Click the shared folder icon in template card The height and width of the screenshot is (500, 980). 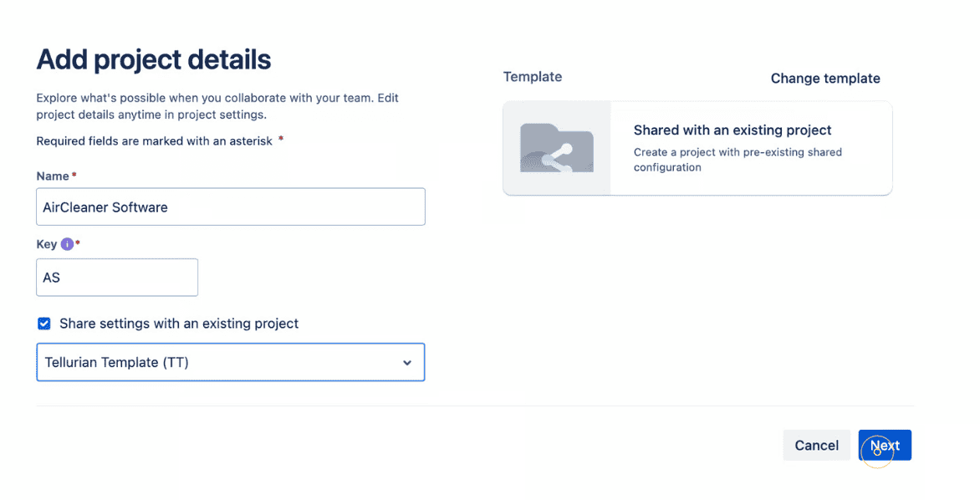coord(557,148)
